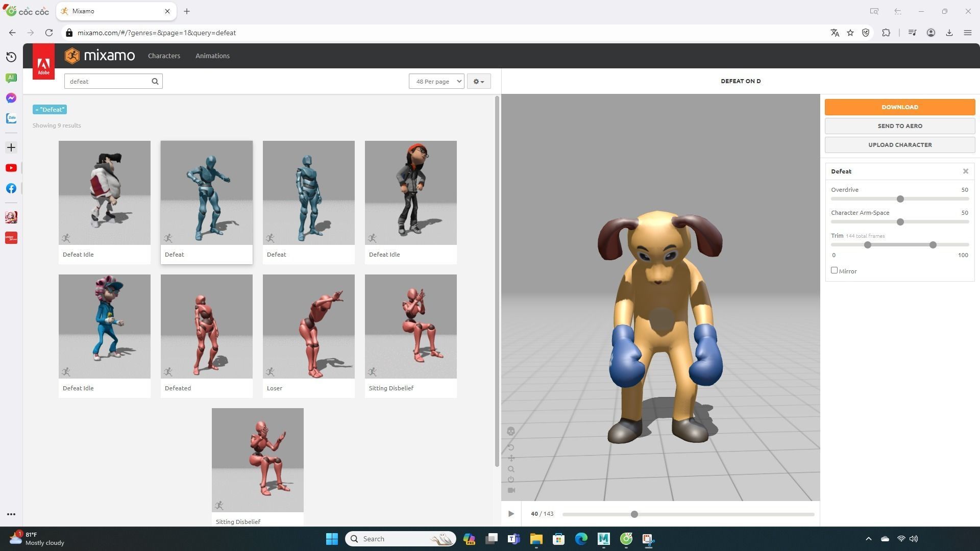Click the shield protection icon in address bar

[866, 33]
